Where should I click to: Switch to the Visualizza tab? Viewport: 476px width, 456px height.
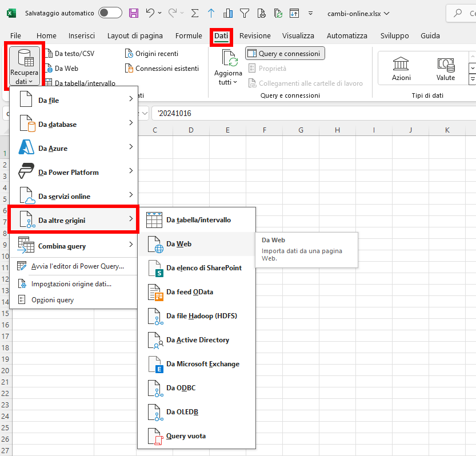pyautogui.click(x=298, y=36)
